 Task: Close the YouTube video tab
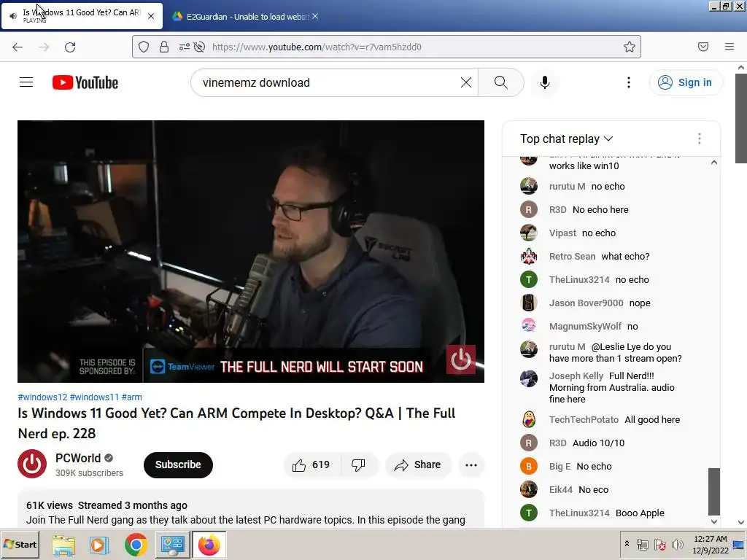[x=151, y=16]
